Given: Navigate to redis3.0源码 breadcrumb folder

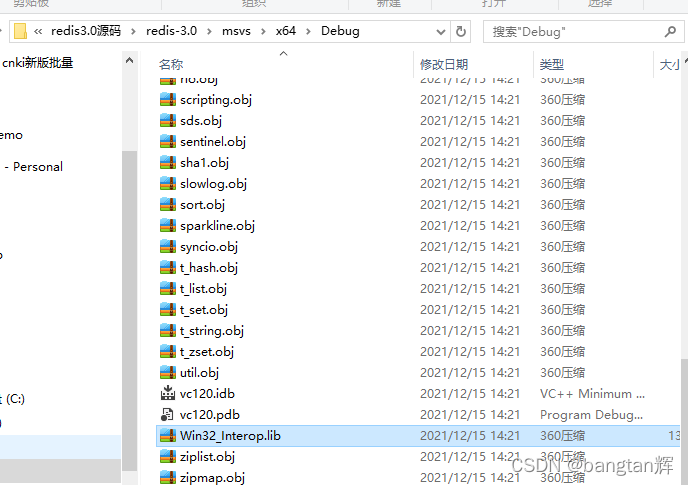Looking at the screenshot, I should coord(86,31).
